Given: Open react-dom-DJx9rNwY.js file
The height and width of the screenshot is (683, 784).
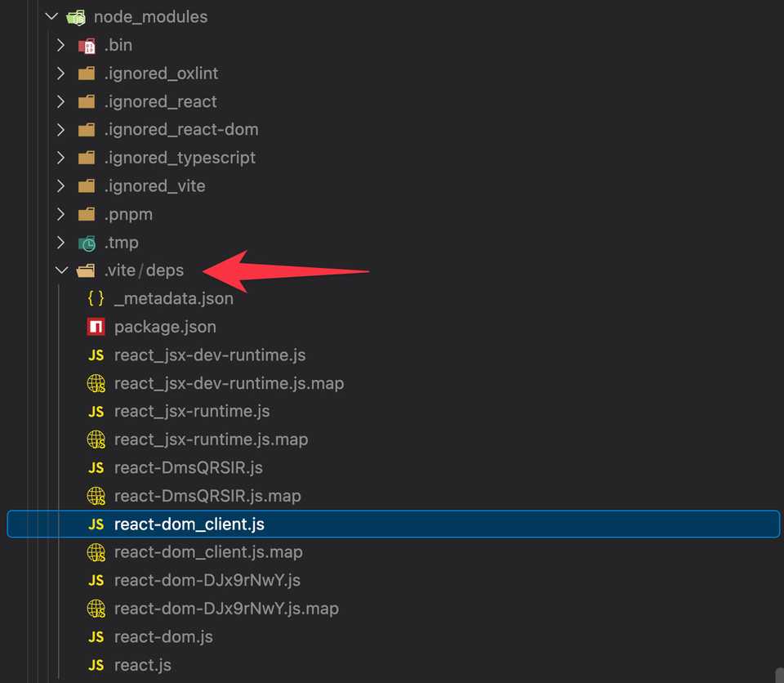Looking at the screenshot, I should (x=207, y=580).
